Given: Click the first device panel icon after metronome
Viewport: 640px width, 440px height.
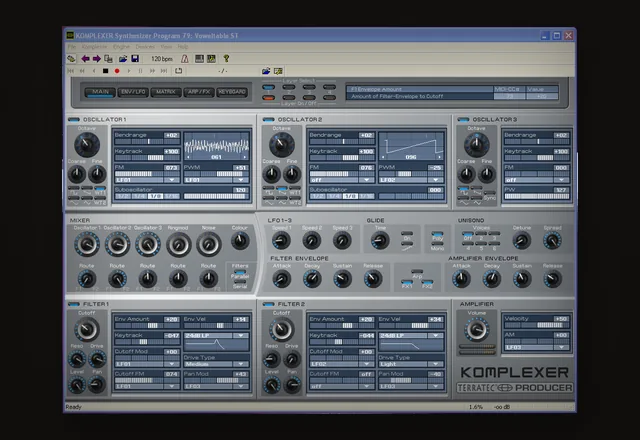Looking at the screenshot, I should pos(199,59).
